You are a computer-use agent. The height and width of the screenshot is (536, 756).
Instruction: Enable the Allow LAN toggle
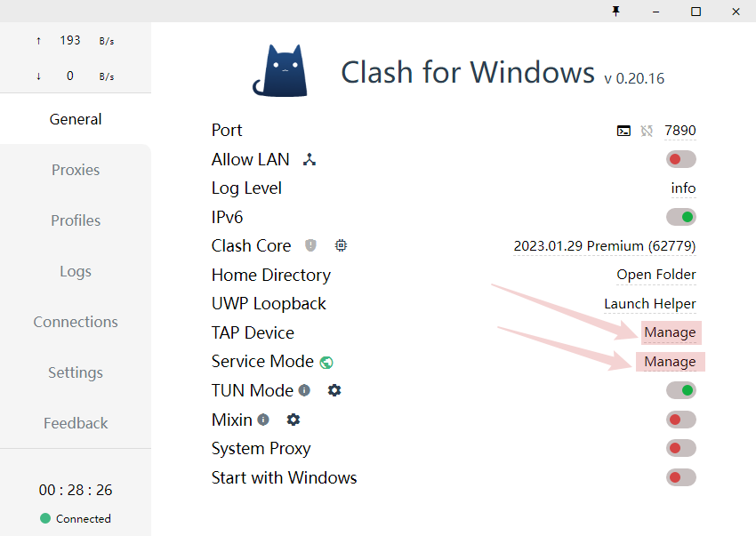point(680,159)
